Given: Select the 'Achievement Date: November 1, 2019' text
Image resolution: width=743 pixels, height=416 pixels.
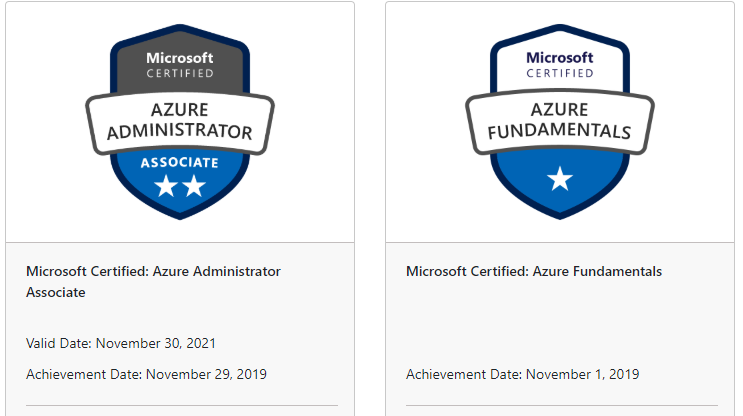Looking at the screenshot, I should pos(523,374).
